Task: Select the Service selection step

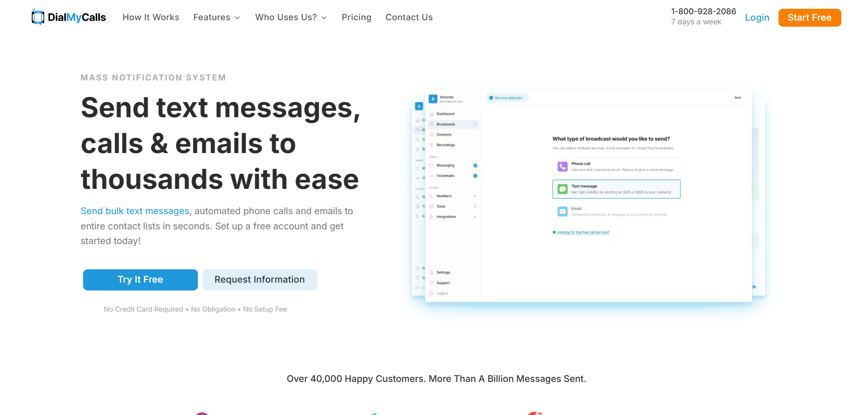Action: (507, 98)
